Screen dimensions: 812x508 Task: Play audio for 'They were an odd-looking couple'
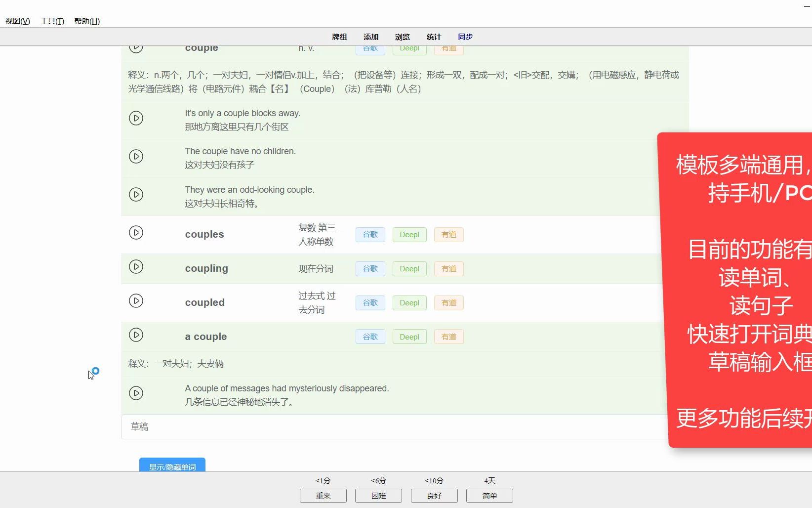[136, 194]
